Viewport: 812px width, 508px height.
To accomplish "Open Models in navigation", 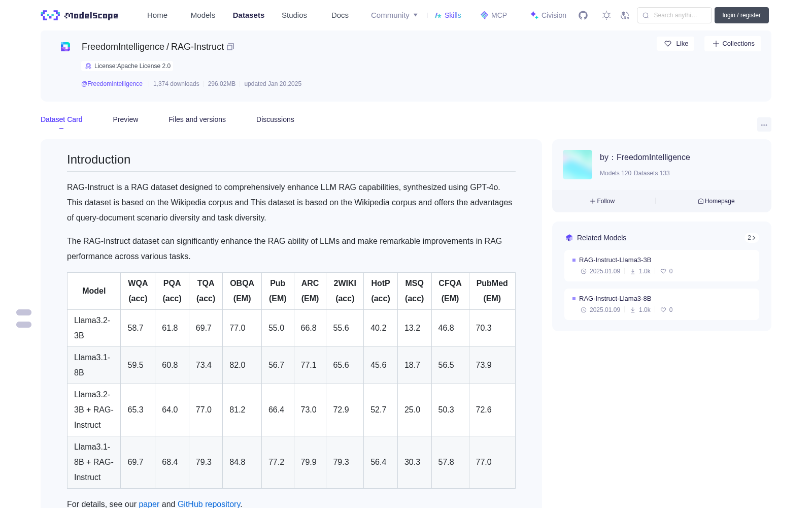I will pos(203,15).
